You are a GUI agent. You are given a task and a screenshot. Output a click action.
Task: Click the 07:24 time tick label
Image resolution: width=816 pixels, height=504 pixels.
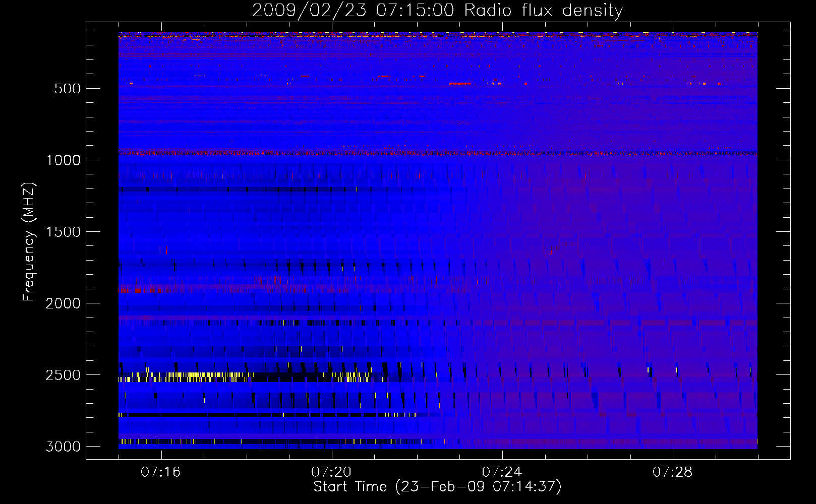coord(502,472)
